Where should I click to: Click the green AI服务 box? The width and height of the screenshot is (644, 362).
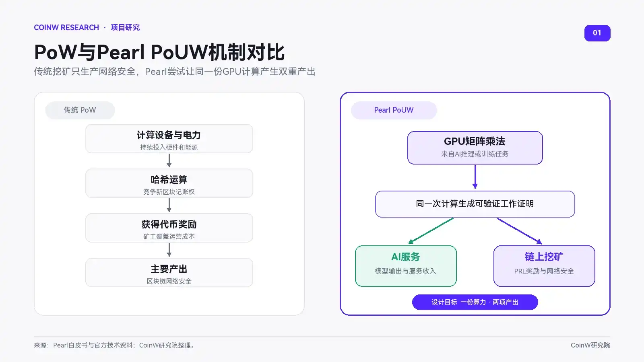pyautogui.click(x=406, y=266)
